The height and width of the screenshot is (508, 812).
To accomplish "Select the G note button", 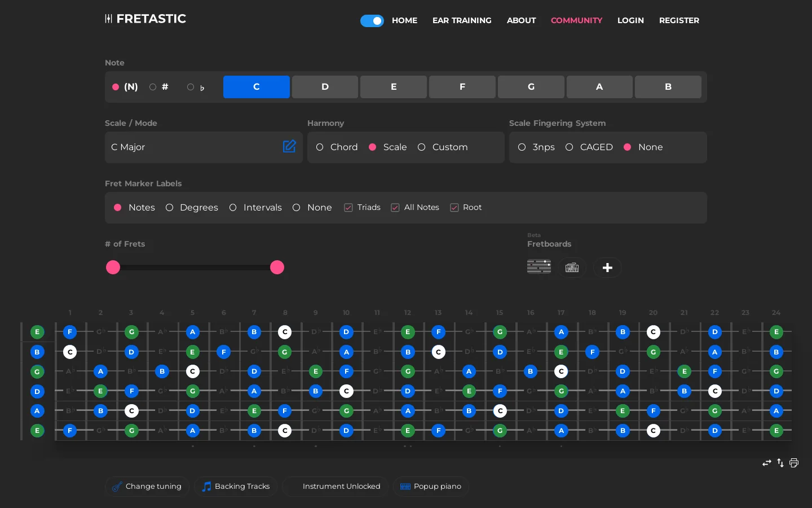I will [x=531, y=87].
